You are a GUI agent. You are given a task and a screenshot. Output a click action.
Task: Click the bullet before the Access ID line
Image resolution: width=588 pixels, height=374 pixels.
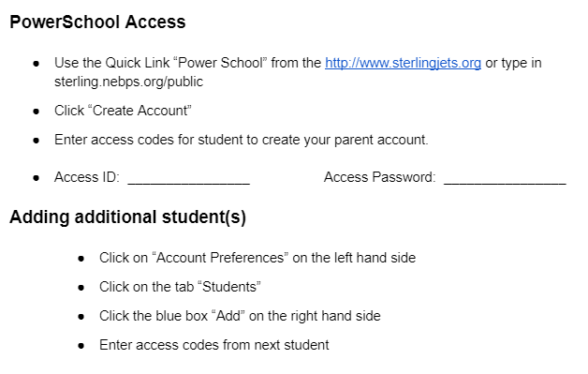click(x=37, y=178)
